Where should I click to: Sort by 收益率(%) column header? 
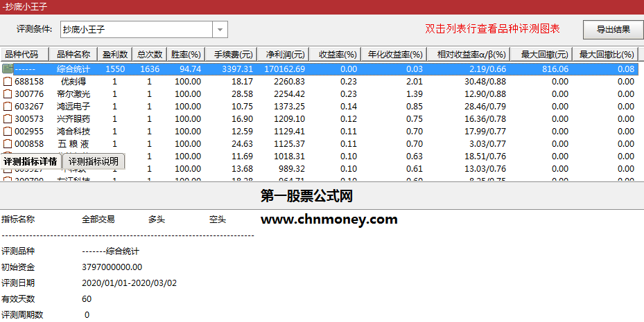click(x=335, y=54)
